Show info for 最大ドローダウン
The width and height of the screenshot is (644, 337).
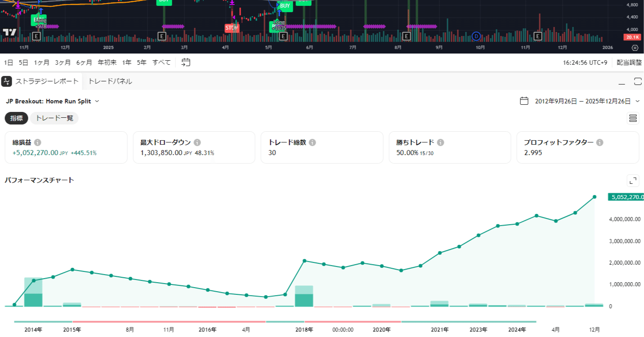point(197,142)
